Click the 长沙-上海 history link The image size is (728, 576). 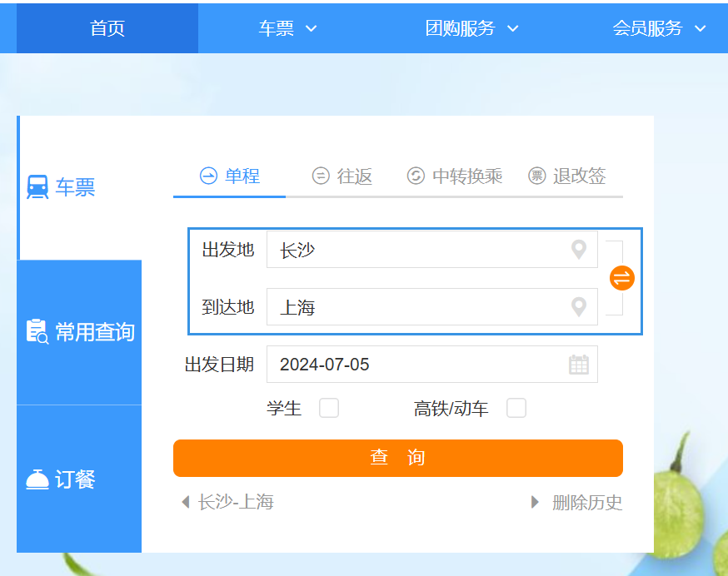236,502
